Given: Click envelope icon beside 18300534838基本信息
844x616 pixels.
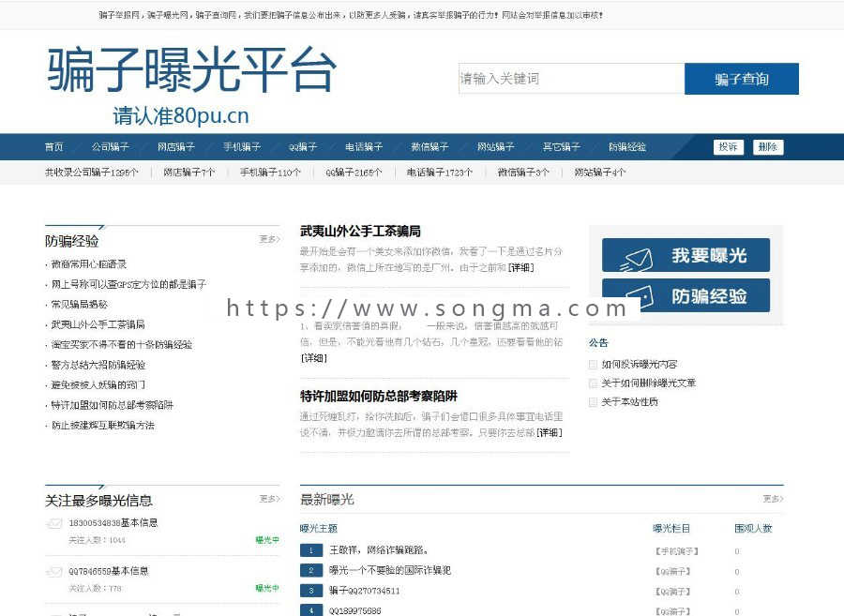Looking at the screenshot, I should click(x=53, y=523).
